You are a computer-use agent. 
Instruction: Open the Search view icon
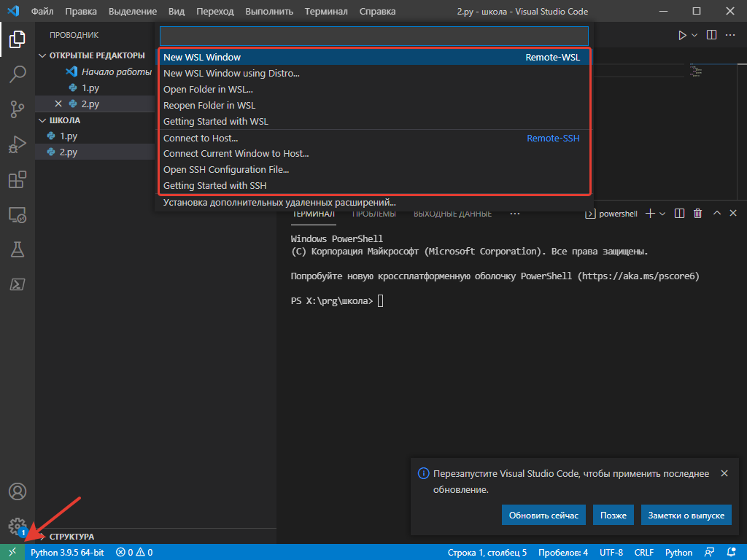pyautogui.click(x=18, y=74)
